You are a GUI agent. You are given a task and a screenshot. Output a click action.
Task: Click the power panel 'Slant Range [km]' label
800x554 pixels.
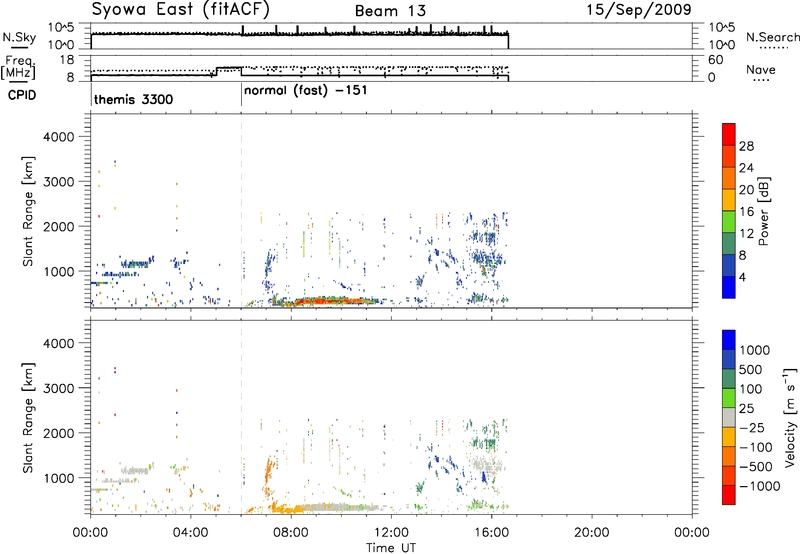[28, 211]
